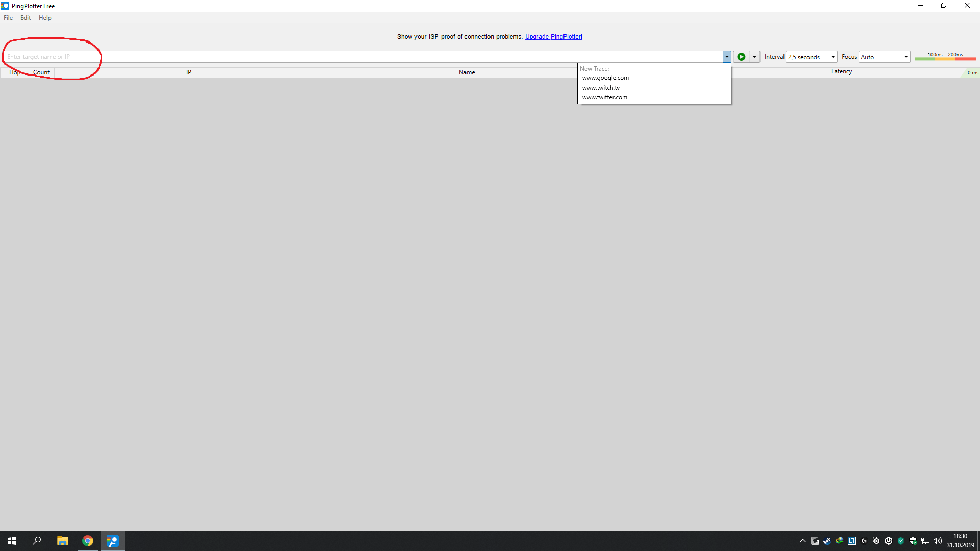This screenshot has height=551, width=980.
Task: Open Chrome from the taskbar
Action: [x=88, y=541]
